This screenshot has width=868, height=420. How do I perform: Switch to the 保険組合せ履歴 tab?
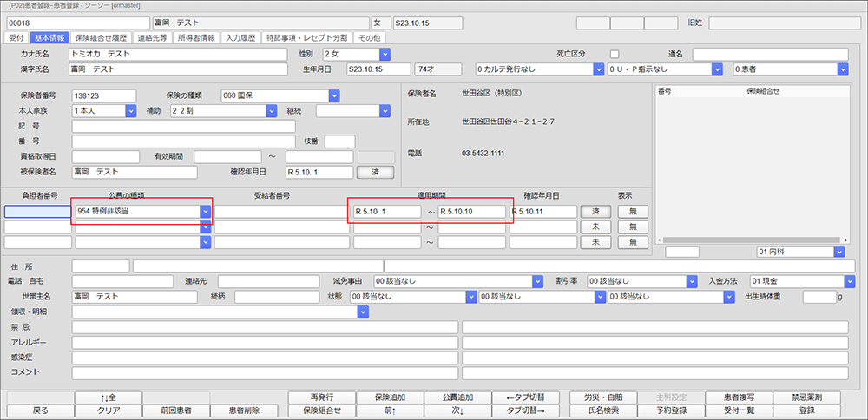101,37
